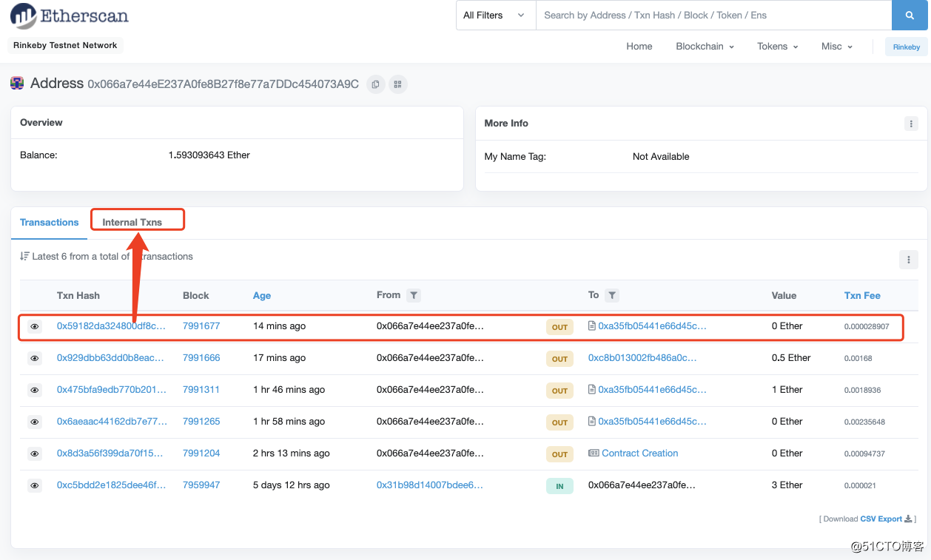This screenshot has width=931, height=560.
Task: Click the sort icon beside Latest 6
Action: click(x=24, y=256)
